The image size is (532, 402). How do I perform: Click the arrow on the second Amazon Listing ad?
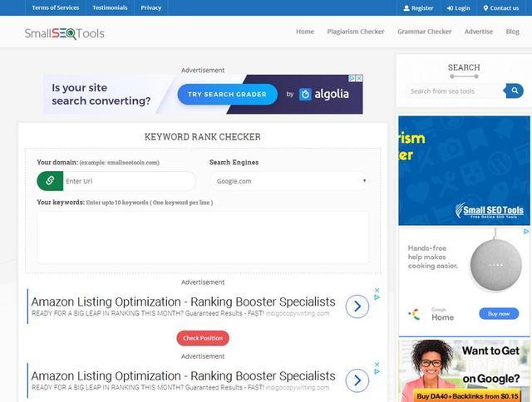pos(357,380)
